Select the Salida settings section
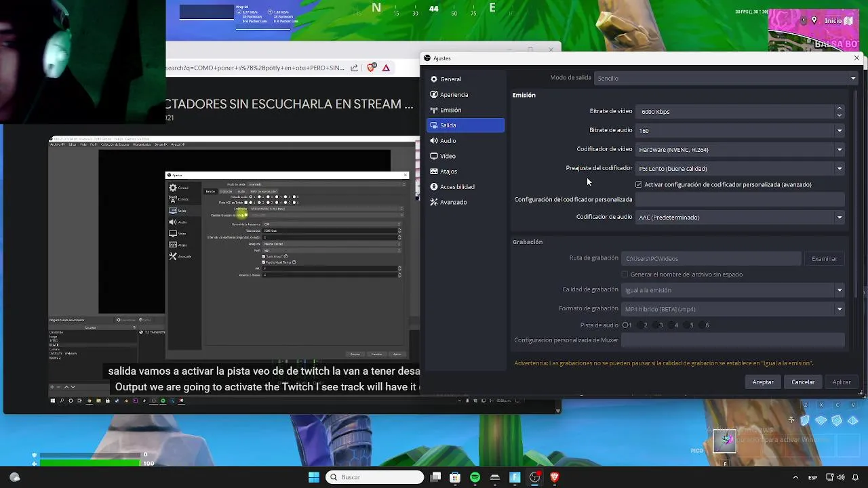This screenshot has height=488, width=868. tap(465, 125)
